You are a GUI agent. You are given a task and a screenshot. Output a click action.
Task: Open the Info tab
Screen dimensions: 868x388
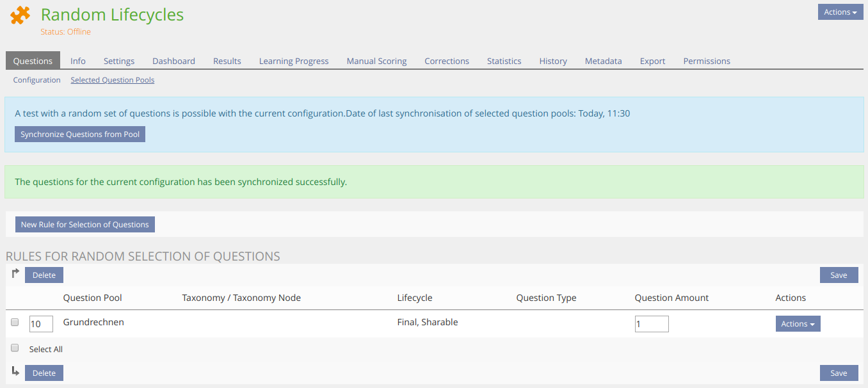(78, 61)
